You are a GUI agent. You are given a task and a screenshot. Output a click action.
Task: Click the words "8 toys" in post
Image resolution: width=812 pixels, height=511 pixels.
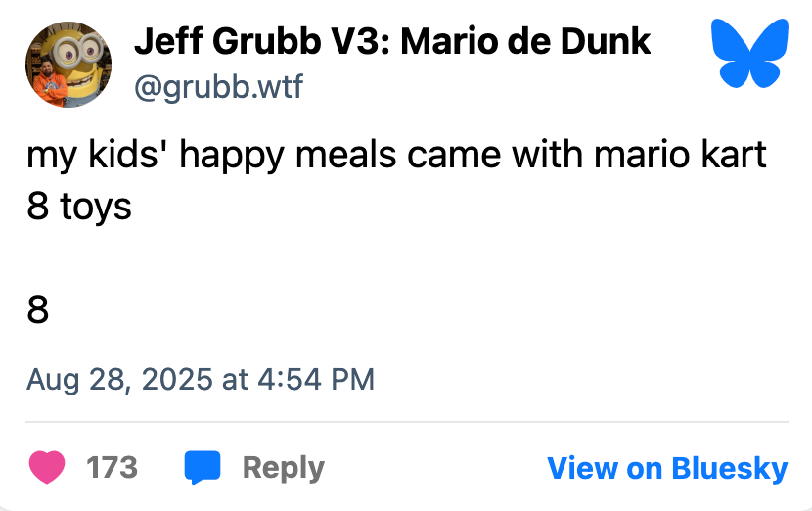[x=79, y=206]
